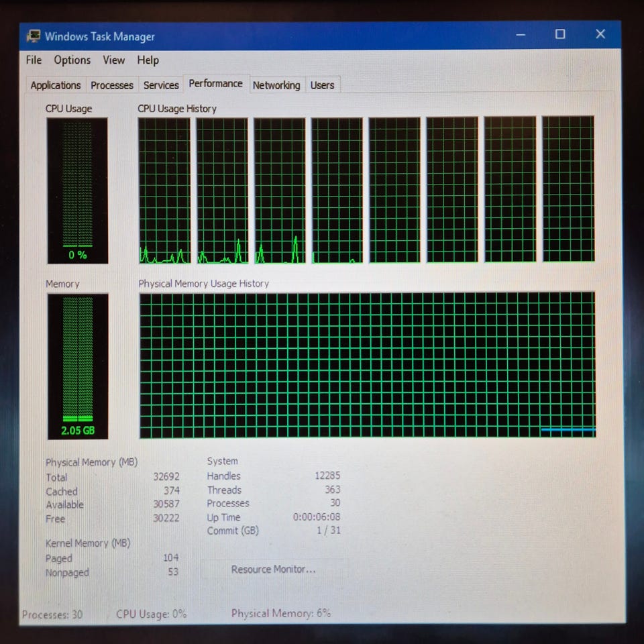Image resolution: width=644 pixels, height=644 pixels.
Task: Open Resource Monitor
Action: tap(274, 570)
